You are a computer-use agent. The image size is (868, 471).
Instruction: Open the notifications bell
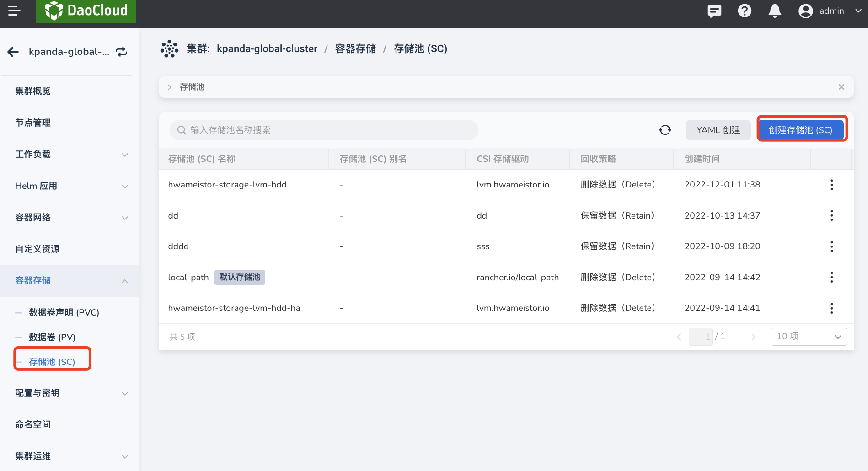(x=775, y=11)
